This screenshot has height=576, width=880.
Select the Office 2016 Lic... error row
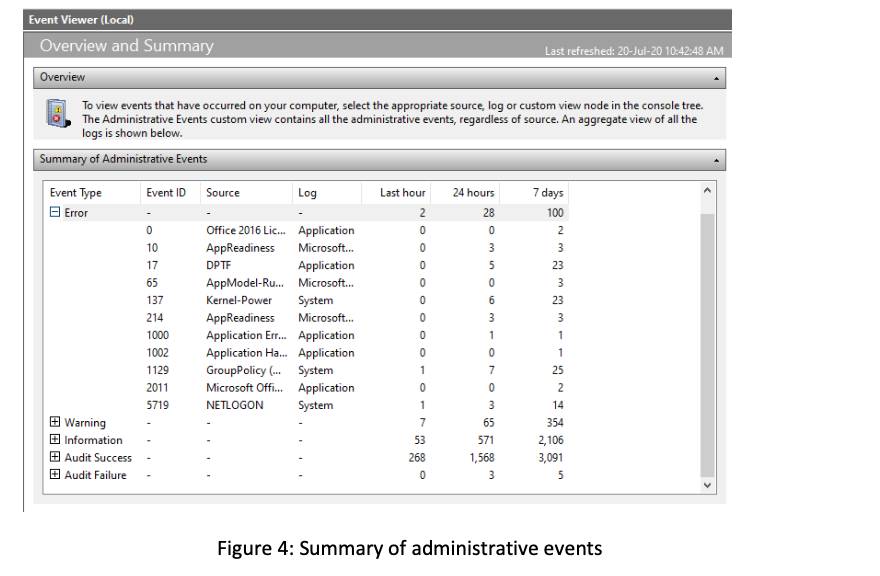[306, 230]
